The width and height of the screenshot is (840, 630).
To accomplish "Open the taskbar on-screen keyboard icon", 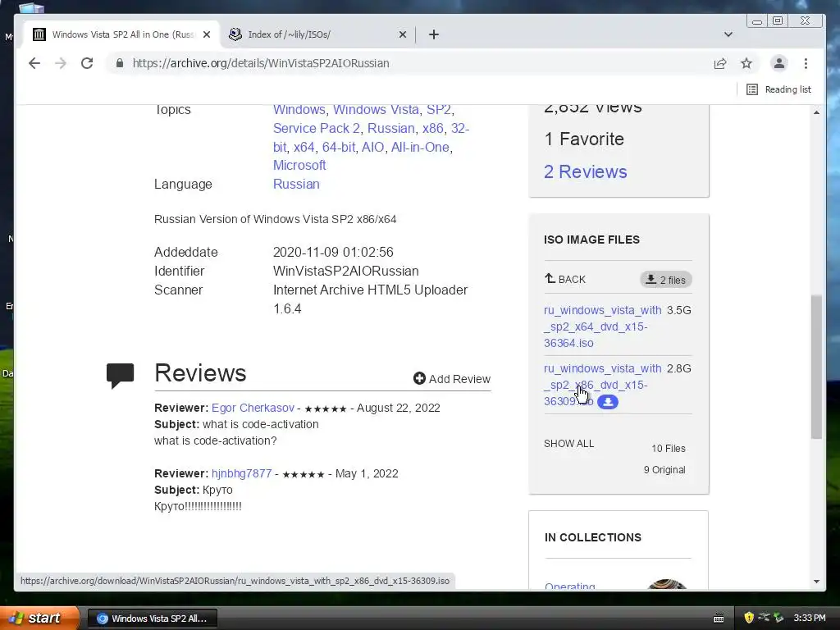I will click(x=719, y=619).
